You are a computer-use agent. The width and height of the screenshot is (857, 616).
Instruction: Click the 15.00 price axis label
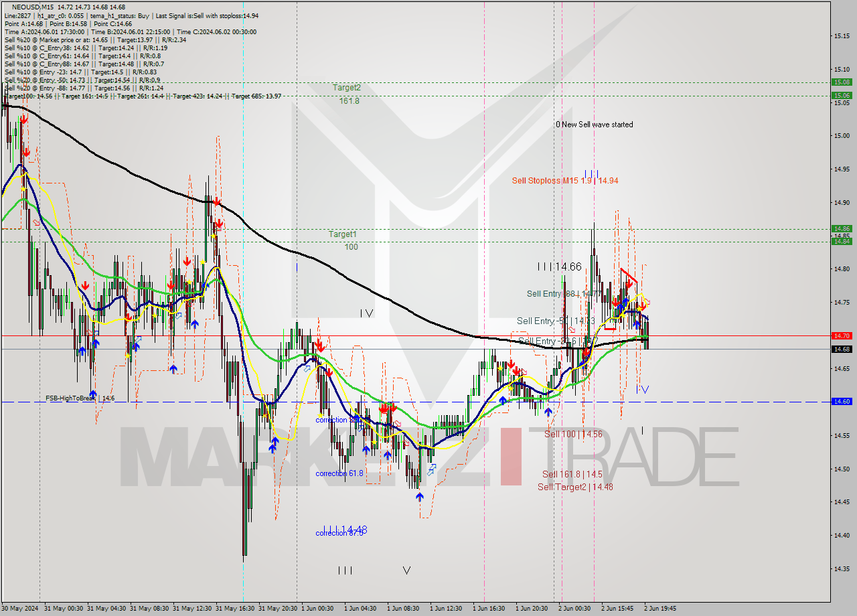pyautogui.click(x=842, y=135)
